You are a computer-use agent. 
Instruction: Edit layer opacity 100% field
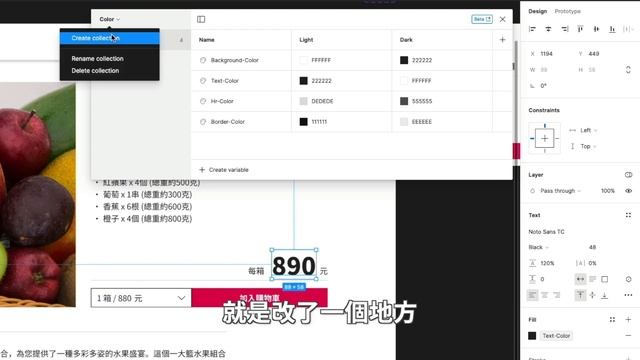click(x=608, y=191)
